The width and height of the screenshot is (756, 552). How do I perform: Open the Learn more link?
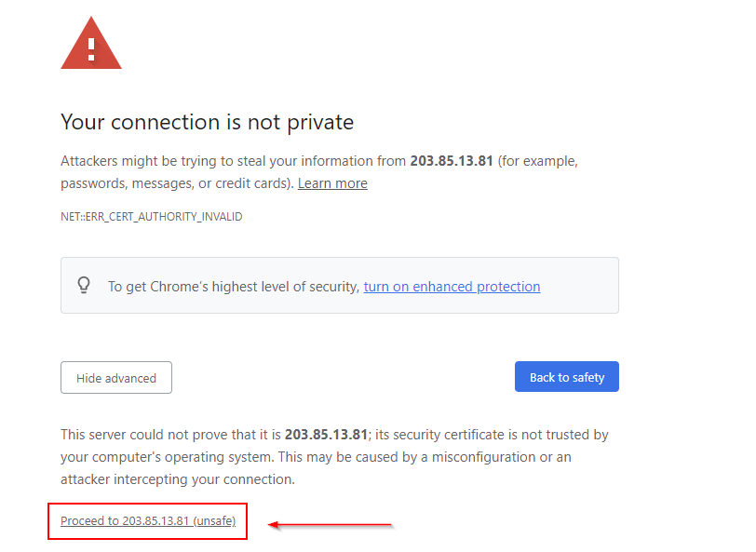click(332, 183)
